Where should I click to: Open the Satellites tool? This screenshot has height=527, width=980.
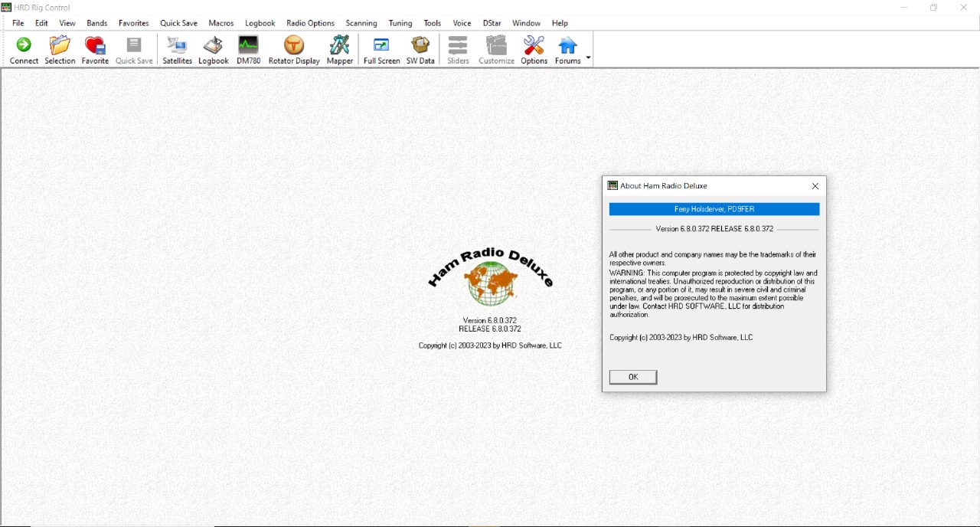177,50
